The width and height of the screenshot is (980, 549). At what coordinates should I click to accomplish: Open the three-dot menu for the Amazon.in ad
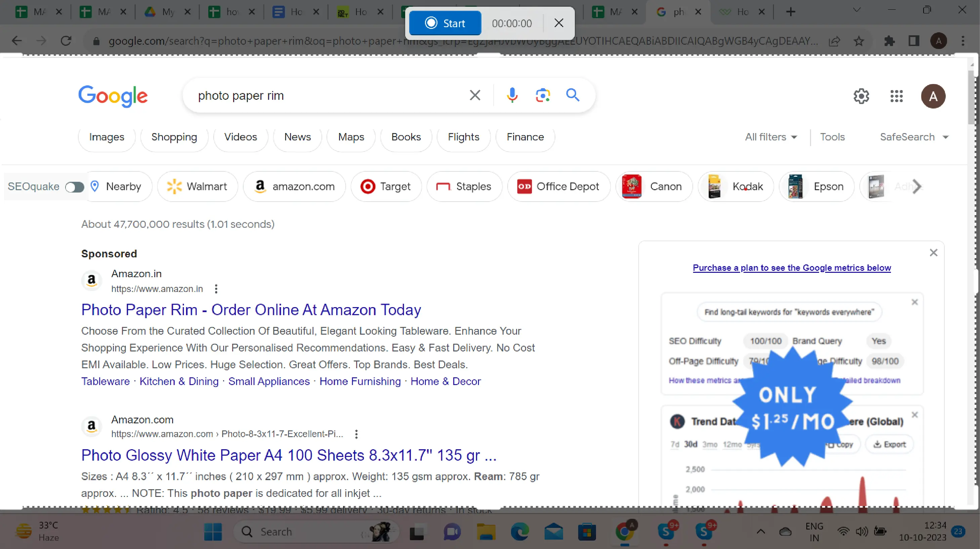tap(216, 289)
